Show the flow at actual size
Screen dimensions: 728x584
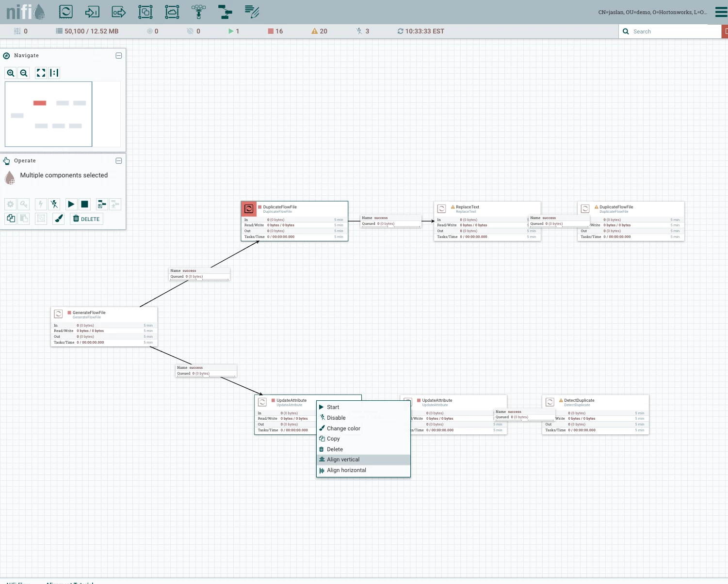click(54, 73)
